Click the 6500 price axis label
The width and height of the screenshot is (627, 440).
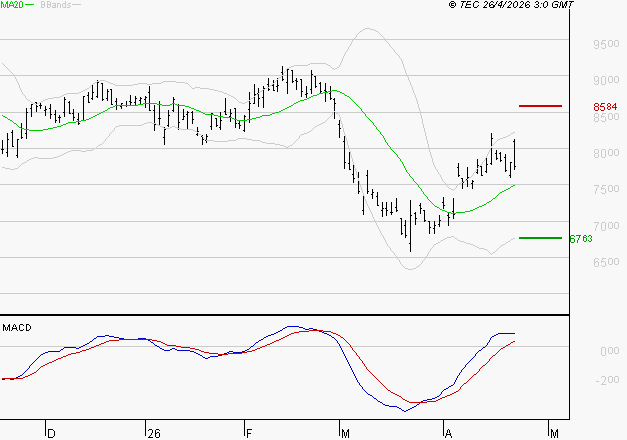pyautogui.click(x=606, y=262)
